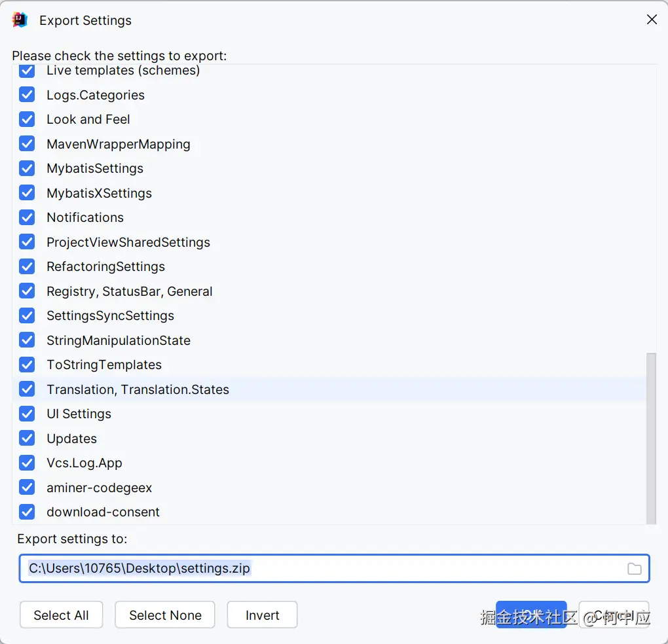
Task: Select the ProjectViewSharedSettings label
Action: point(128,242)
